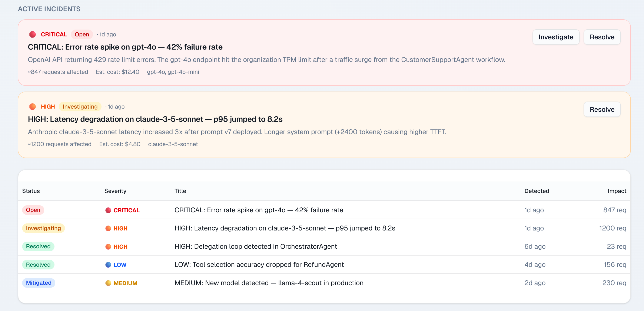This screenshot has width=644, height=311.
Task: Click the Resolved pill on the delegation loop row
Action: tap(38, 246)
